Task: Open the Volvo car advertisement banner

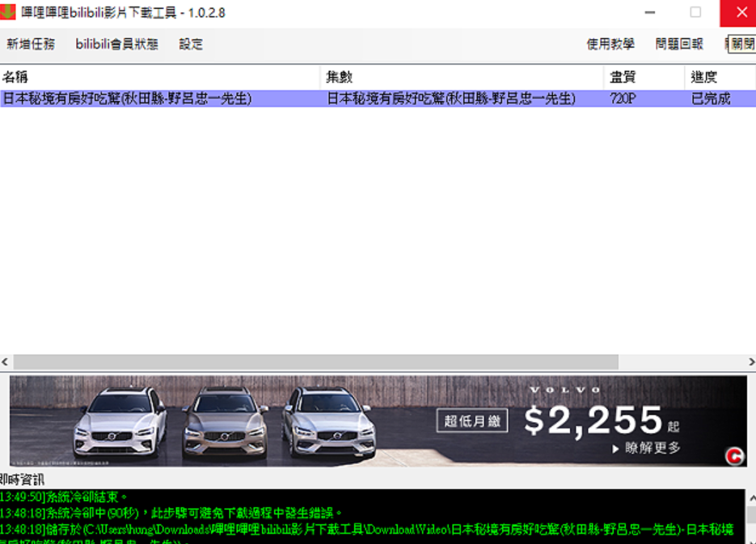Action: pyautogui.click(x=378, y=421)
